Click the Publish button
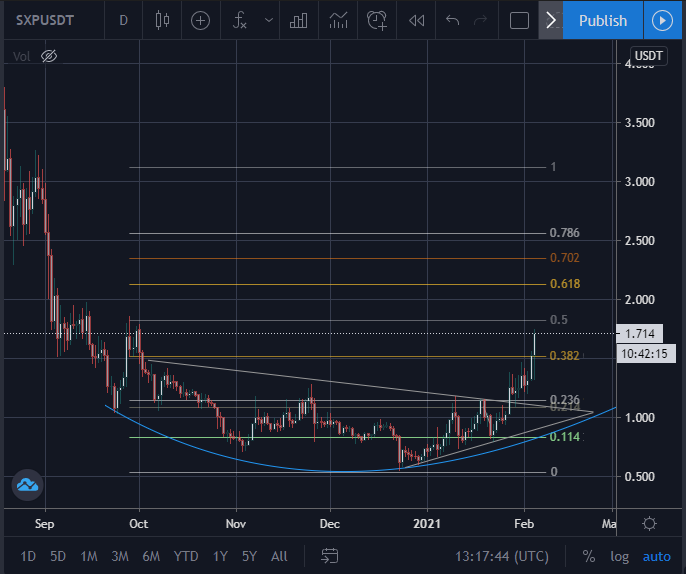 603,21
